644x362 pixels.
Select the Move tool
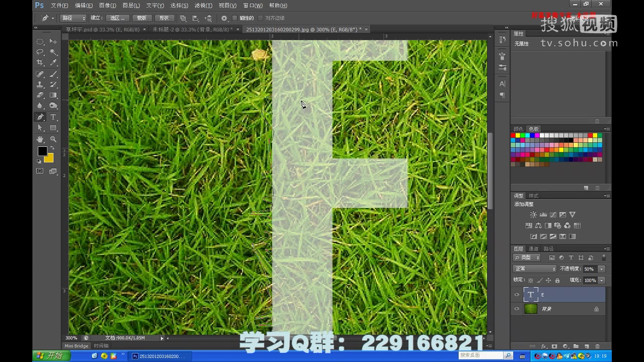(x=53, y=41)
